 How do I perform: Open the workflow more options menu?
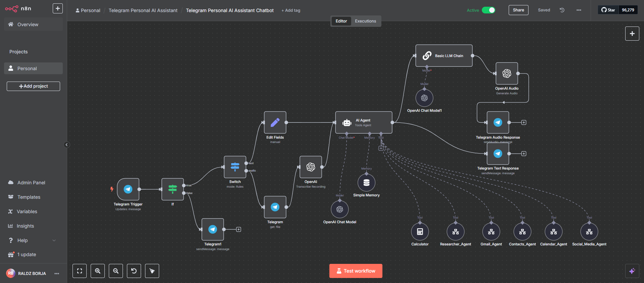(579, 10)
